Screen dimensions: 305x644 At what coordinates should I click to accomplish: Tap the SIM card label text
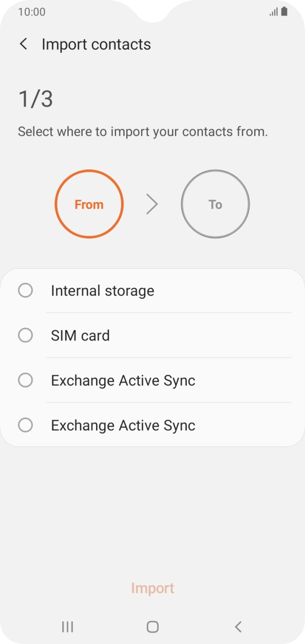point(80,335)
